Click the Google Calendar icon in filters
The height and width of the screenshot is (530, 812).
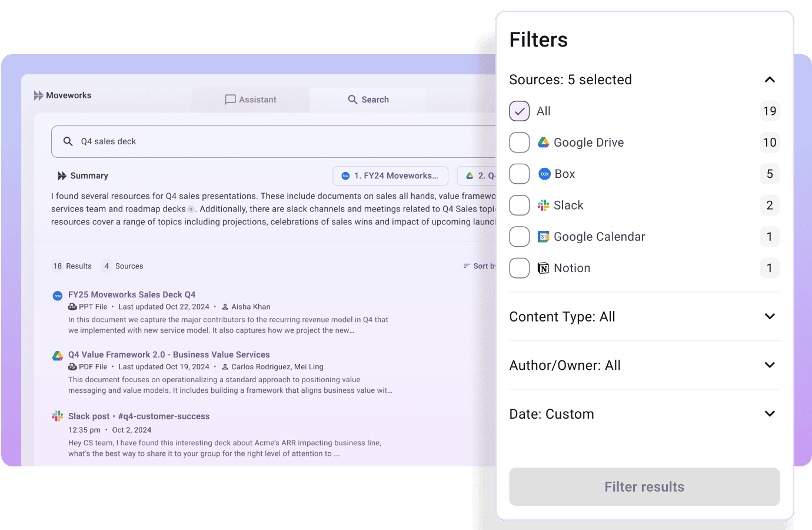pos(544,236)
